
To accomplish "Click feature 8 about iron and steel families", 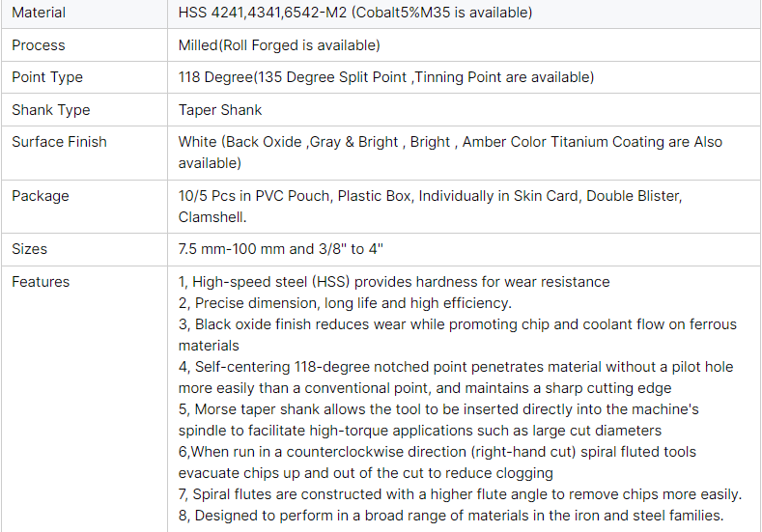I will click(x=450, y=516).
